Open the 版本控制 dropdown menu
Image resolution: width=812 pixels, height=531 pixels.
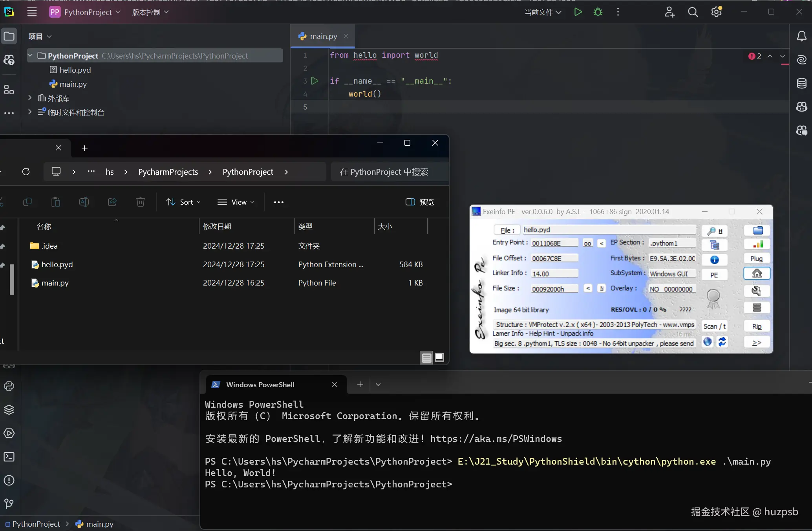coord(150,12)
